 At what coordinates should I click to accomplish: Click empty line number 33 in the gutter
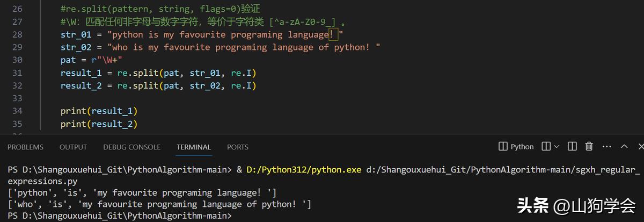(16, 98)
